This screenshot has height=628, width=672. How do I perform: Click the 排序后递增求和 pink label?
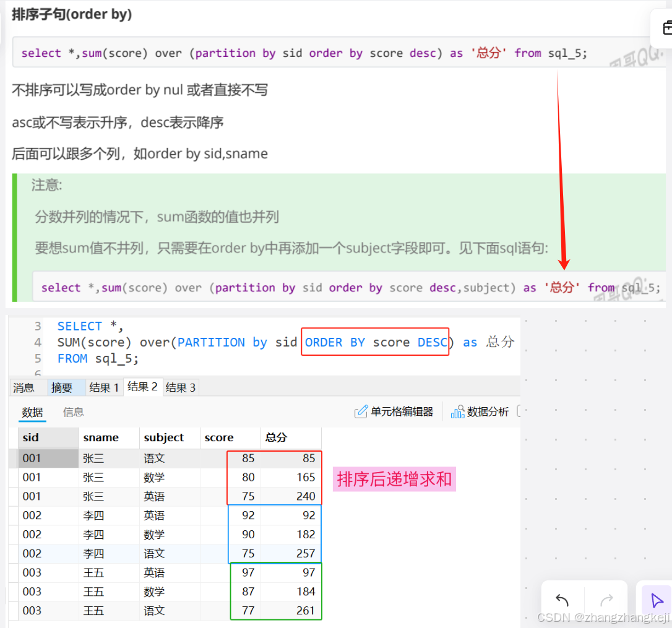pos(394,479)
